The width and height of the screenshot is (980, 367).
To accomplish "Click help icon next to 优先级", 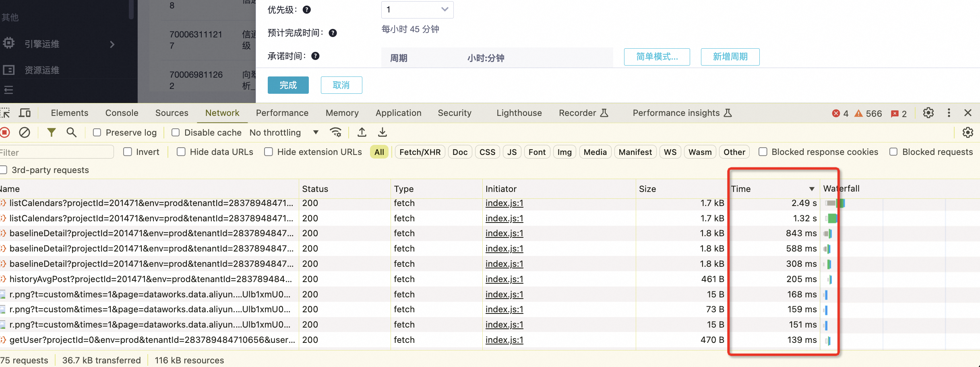I will (307, 10).
